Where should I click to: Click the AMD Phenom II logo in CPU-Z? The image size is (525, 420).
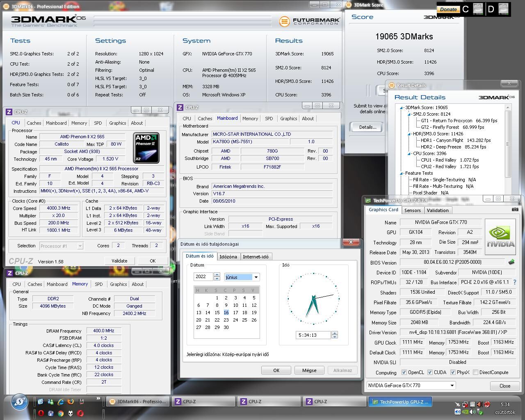146,147
